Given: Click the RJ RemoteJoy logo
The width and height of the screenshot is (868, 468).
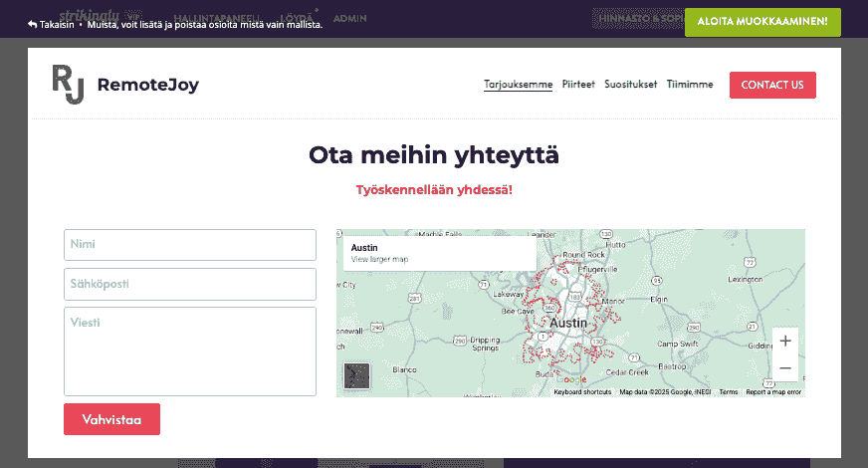Looking at the screenshot, I should pyautogui.click(x=68, y=85).
